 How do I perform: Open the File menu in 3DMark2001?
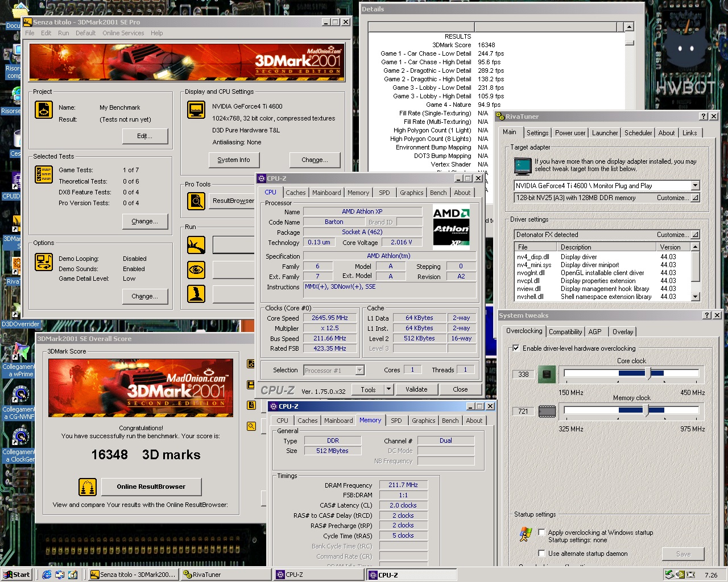[x=30, y=33]
